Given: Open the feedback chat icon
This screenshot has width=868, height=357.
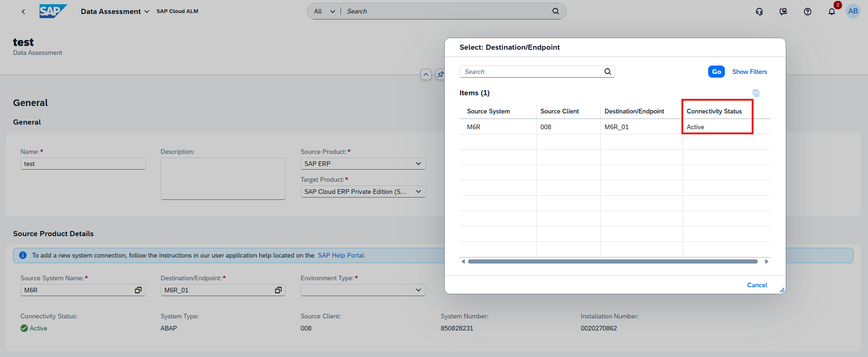Looking at the screenshot, I should click(x=783, y=11).
